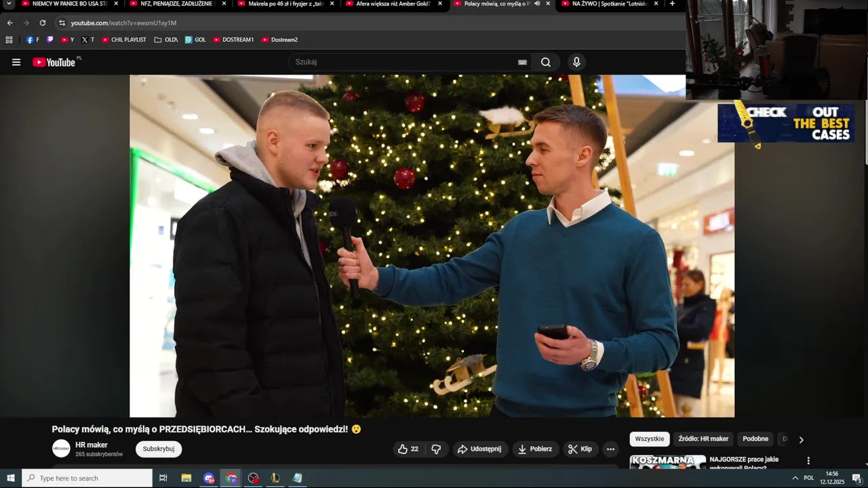Open the taskbar clock showing 14:56
The width and height of the screenshot is (868, 488).
[x=832, y=478]
